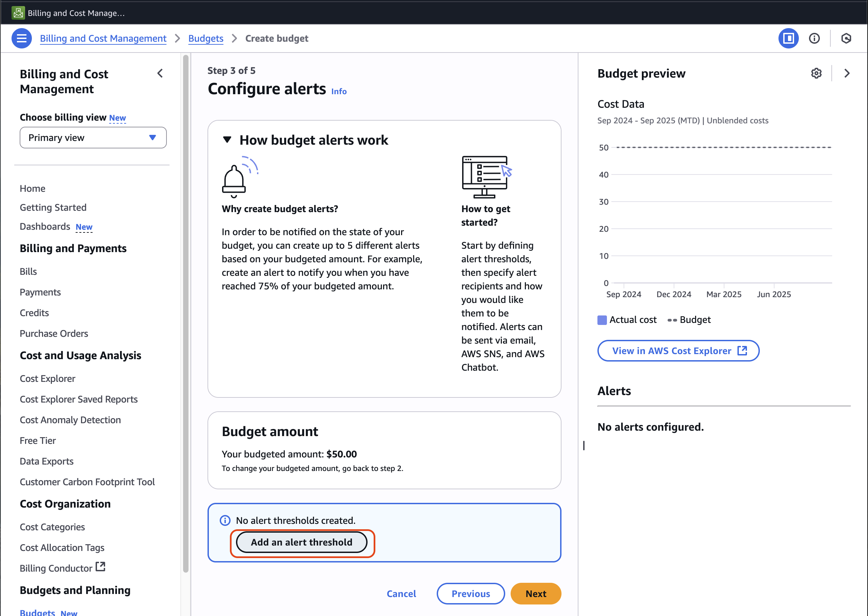Open Free Tier sidebar item
This screenshot has height=616, width=868.
tap(38, 440)
